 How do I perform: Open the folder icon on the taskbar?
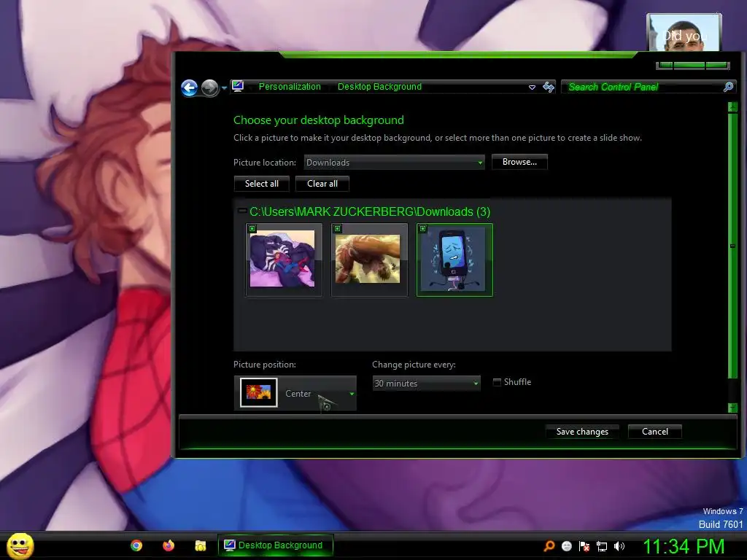200,545
